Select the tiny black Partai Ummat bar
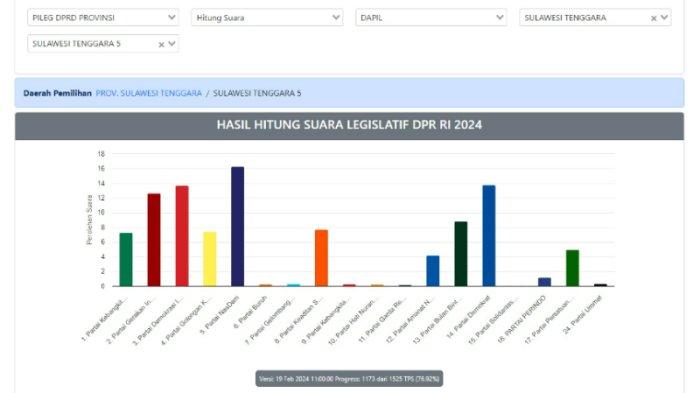 (600, 284)
